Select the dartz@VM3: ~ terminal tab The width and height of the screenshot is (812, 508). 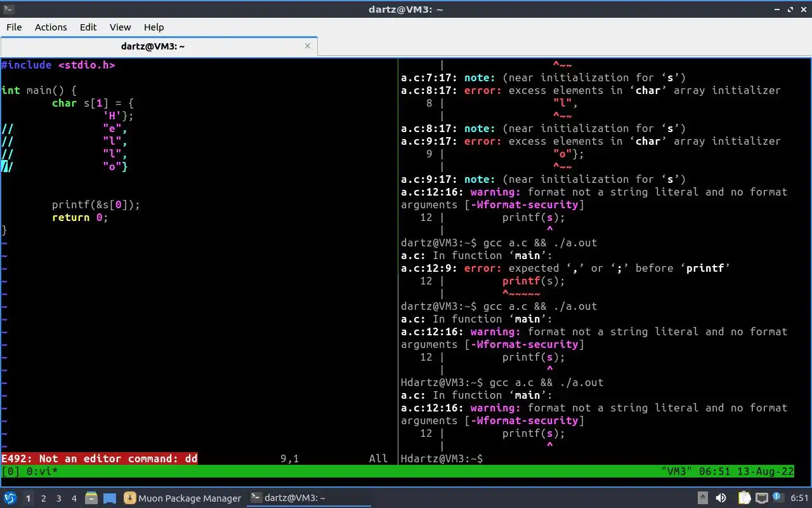[159, 46]
